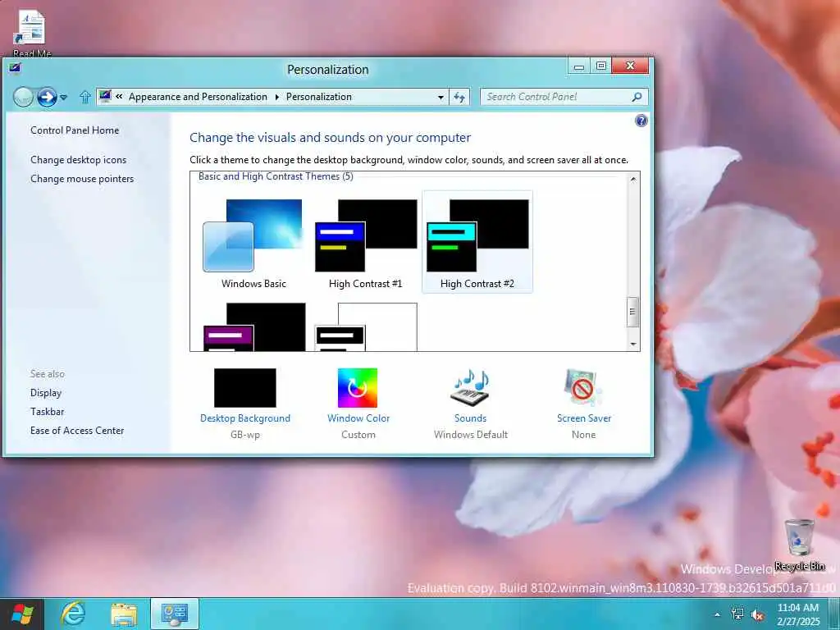Refresh the Control Panel view

point(459,97)
